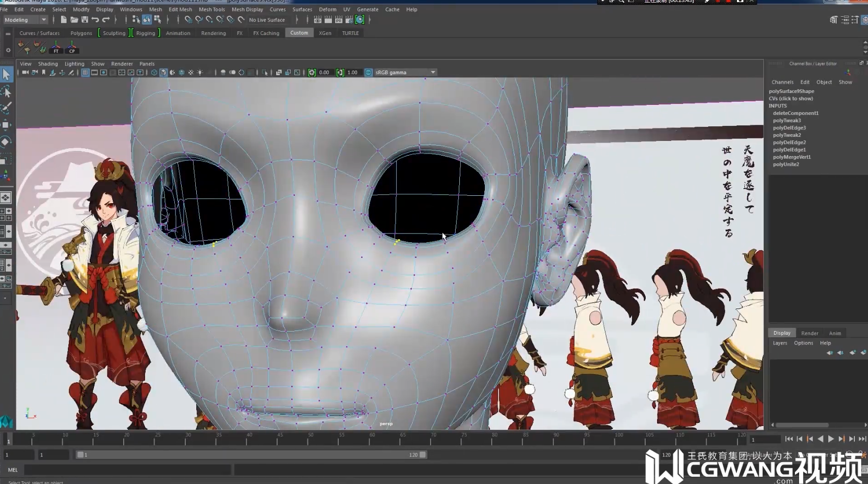Click the New Scene icon
The height and width of the screenshot is (484, 868).
[x=64, y=20]
